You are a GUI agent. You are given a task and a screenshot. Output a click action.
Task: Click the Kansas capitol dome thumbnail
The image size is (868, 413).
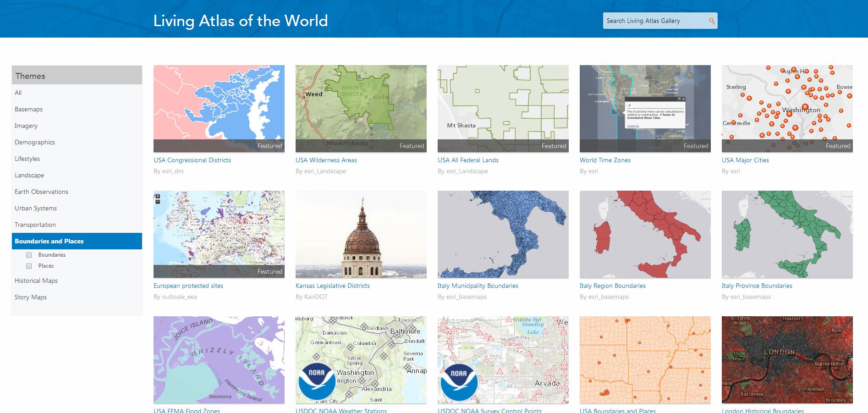tap(361, 234)
